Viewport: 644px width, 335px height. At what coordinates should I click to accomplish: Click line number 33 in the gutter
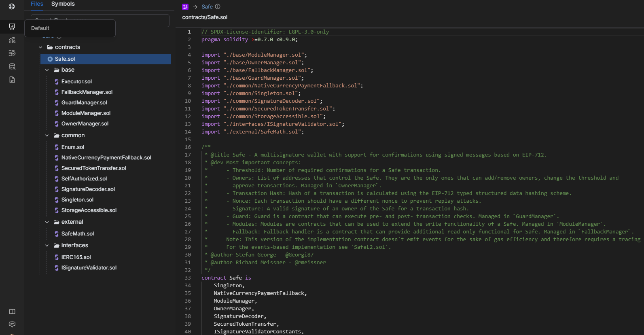[188, 278]
